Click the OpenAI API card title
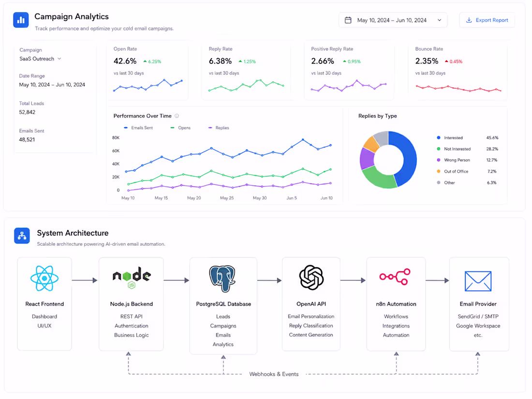Image resolution: width=532 pixels, height=399 pixels. pyautogui.click(x=311, y=304)
